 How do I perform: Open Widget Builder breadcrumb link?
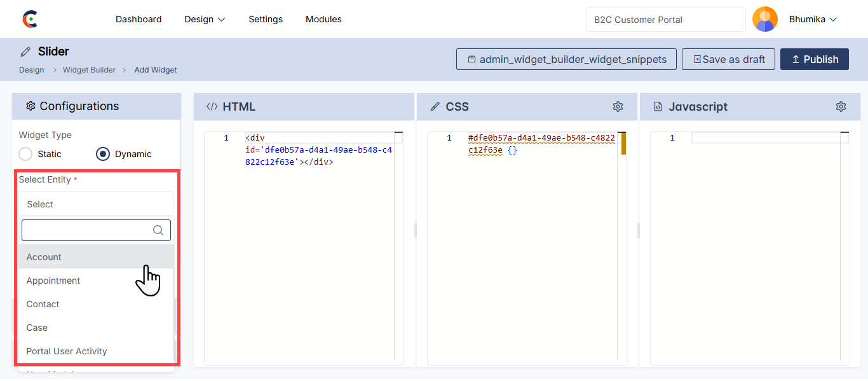(x=89, y=70)
